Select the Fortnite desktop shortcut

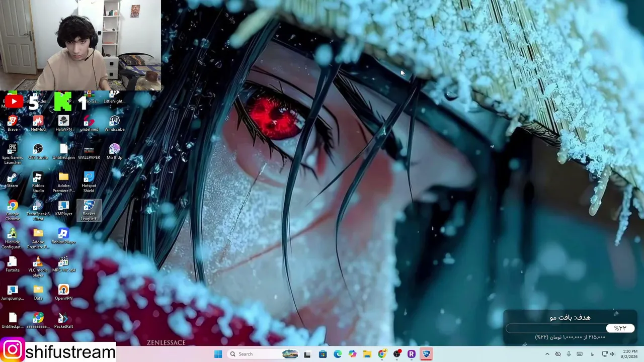(x=13, y=264)
